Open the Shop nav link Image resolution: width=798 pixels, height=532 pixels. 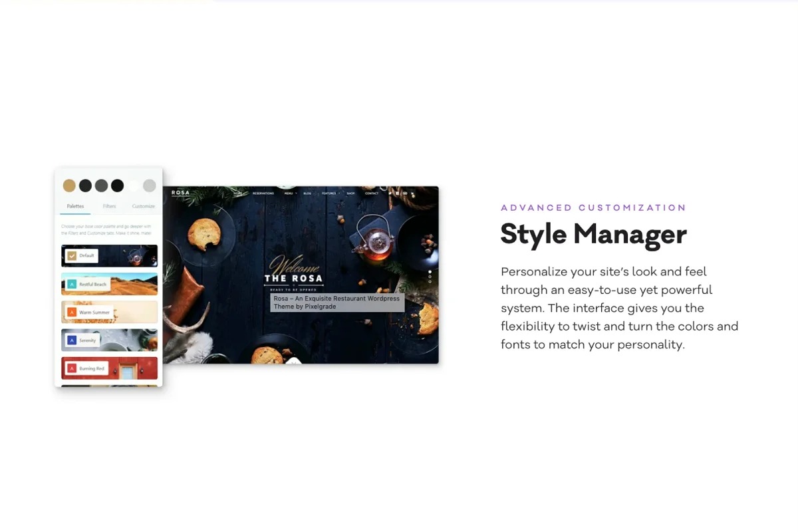click(350, 194)
